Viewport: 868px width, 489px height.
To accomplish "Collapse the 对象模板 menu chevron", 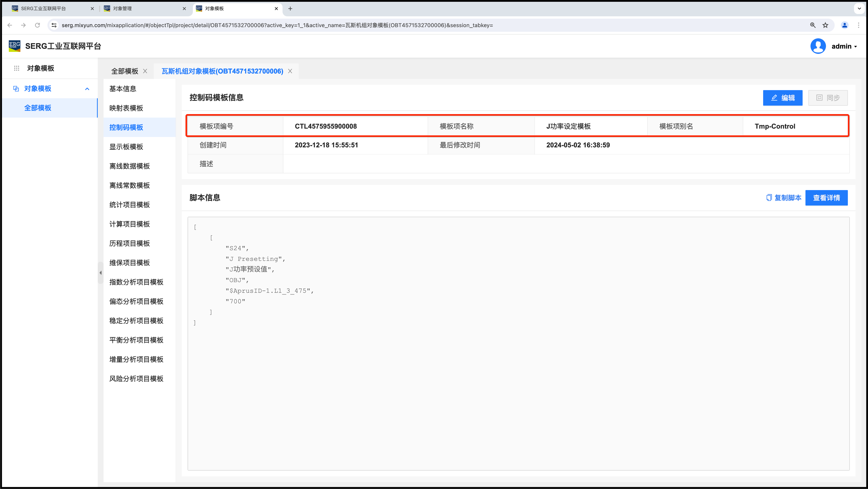I will 87,89.
